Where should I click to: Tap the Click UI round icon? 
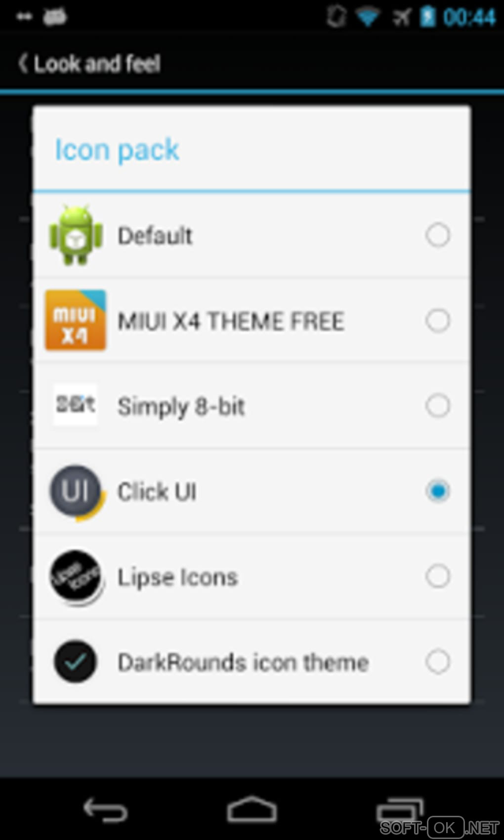click(77, 491)
